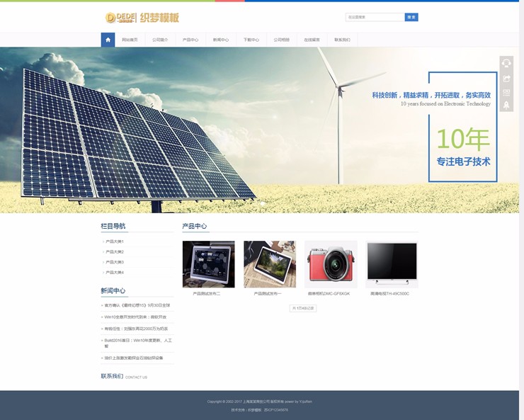Click the rocket back-to-top icon
The image size is (524, 420).
[506, 105]
